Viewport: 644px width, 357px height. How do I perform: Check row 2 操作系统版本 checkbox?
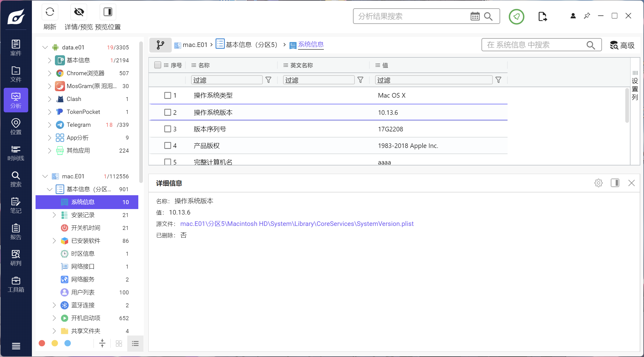167,112
